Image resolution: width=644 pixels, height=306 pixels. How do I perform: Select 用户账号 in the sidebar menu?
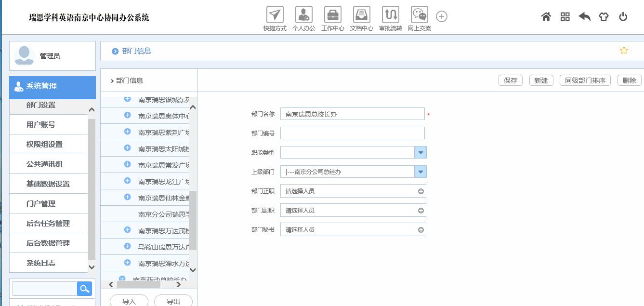(41, 124)
